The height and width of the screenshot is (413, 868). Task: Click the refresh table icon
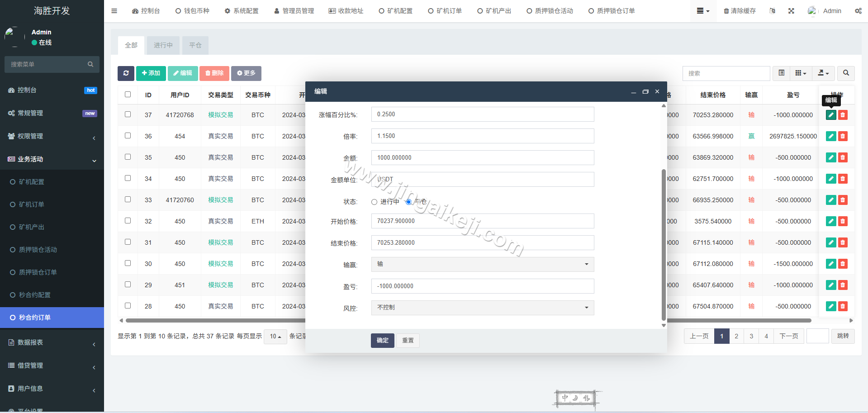tap(126, 73)
